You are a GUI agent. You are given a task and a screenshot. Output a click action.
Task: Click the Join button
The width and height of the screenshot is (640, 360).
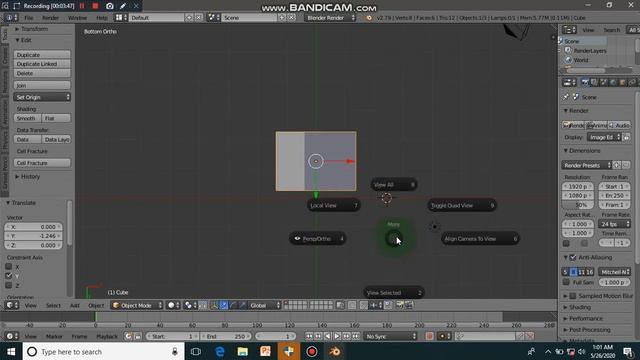click(42, 85)
